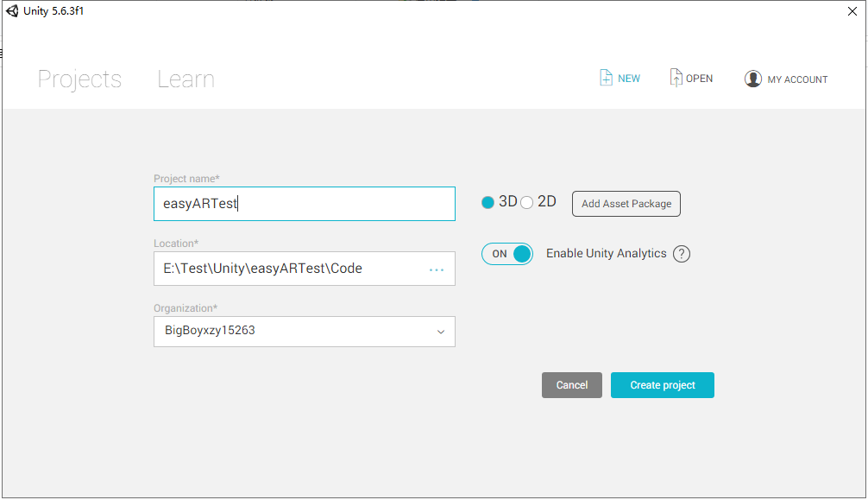
Task: Close the Unity launcher window
Action: [x=852, y=11]
